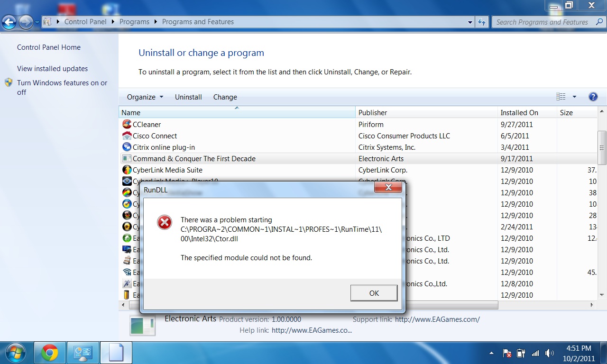The height and width of the screenshot is (364, 607).
Task: Click the Action Center flag icon
Action: [x=507, y=353]
